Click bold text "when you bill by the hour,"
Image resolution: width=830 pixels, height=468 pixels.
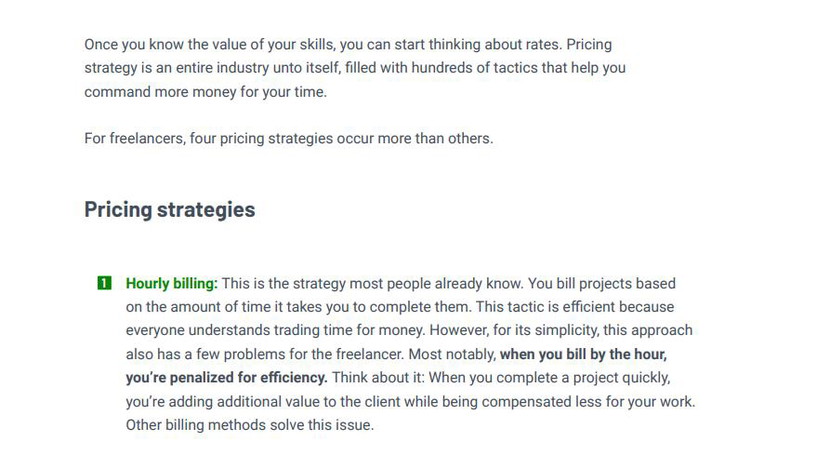[583, 354]
